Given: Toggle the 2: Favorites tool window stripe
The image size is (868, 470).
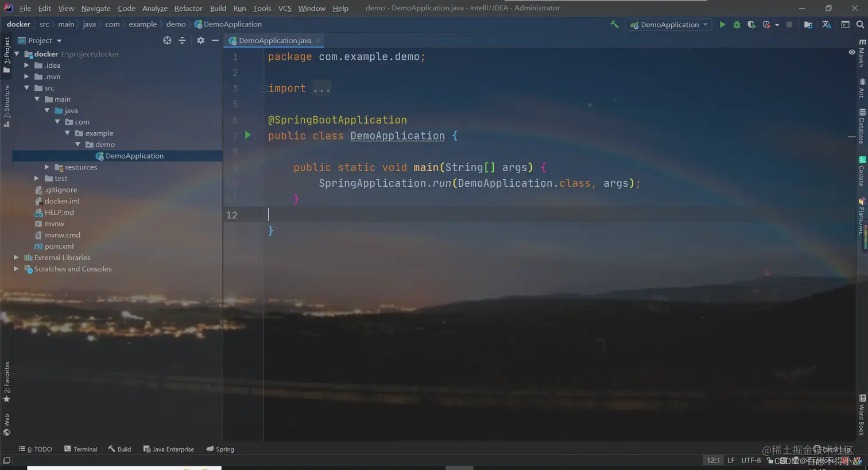Looking at the screenshot, I should [6, 382].
